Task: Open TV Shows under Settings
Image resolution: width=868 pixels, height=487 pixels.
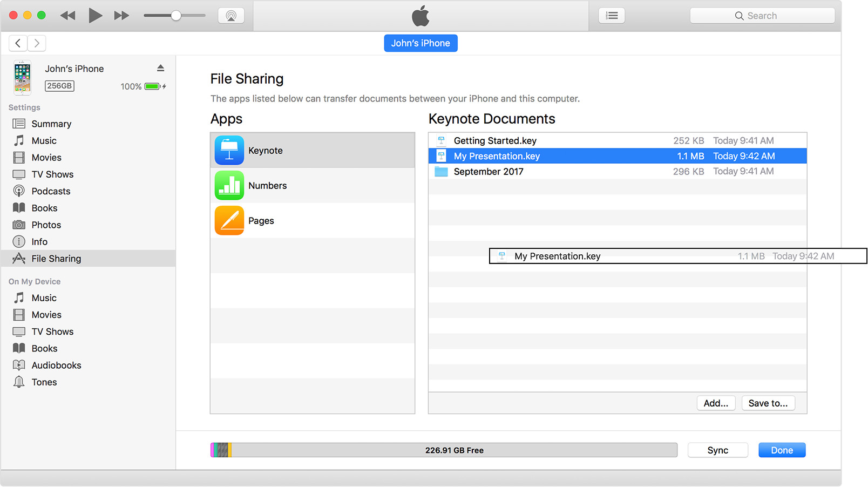Action: (x=52, y=174)
